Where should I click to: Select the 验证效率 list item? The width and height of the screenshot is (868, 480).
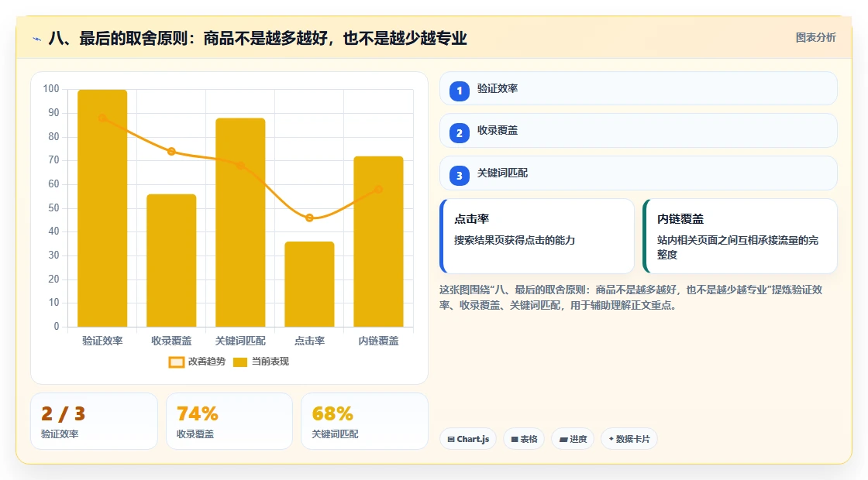639,88
